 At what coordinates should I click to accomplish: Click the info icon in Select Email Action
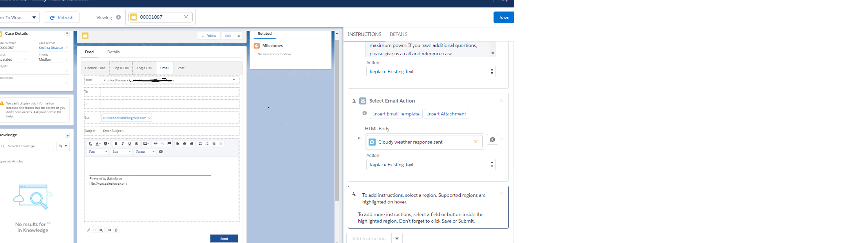click(x=365, y=113)
